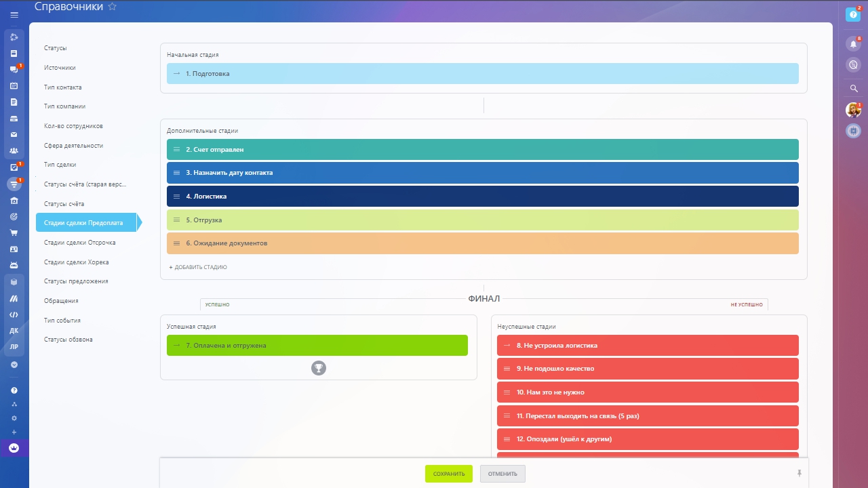This screenshot has width=868, height=488.
Task: Open the mail envelope icon in sidebar
Action: (14, 135)
